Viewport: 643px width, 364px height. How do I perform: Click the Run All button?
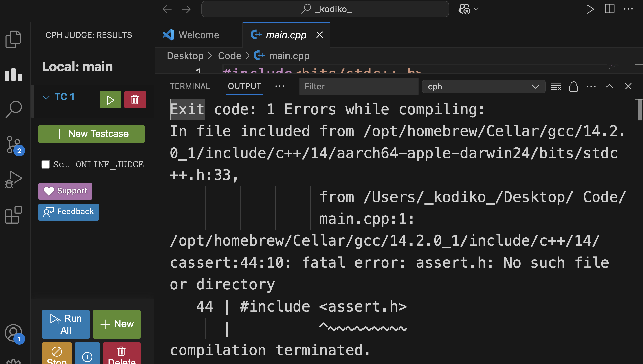pyautogui.click(x=66, y=324)
